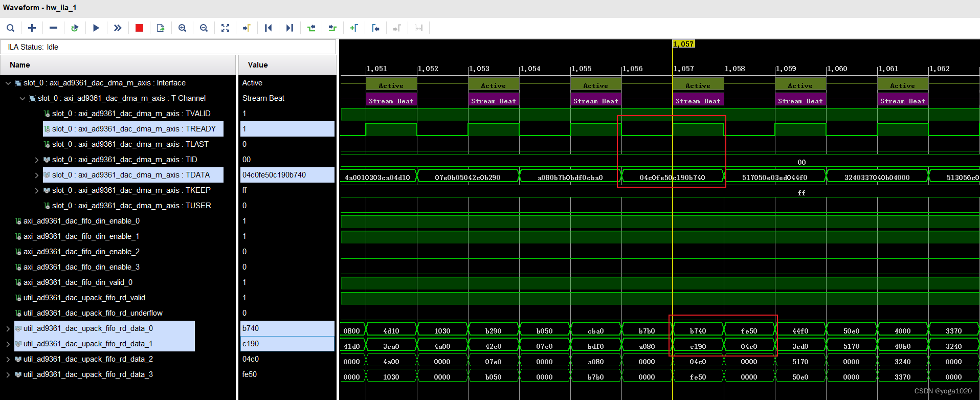Click the rd_data_0 value b740 cell

click(x=287, y=328)
